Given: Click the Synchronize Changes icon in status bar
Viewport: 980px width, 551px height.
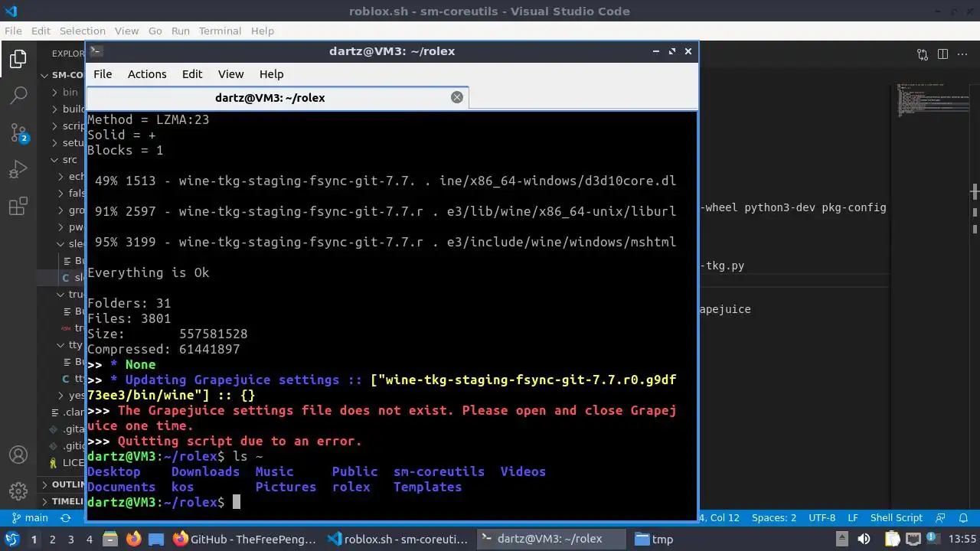Looking at the screenshot, I should pos(66,518).
